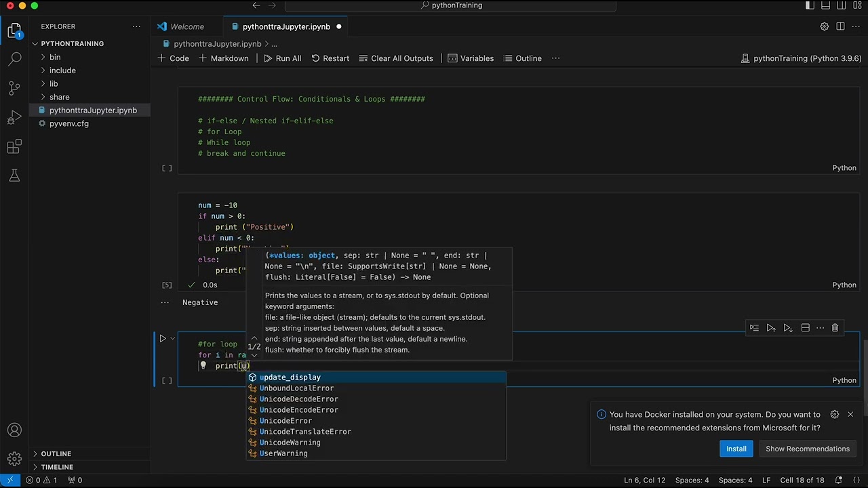
Task: Open notebook toolbar overflow ellipsis
Action: pyautogui.click(x=555, y=58)
